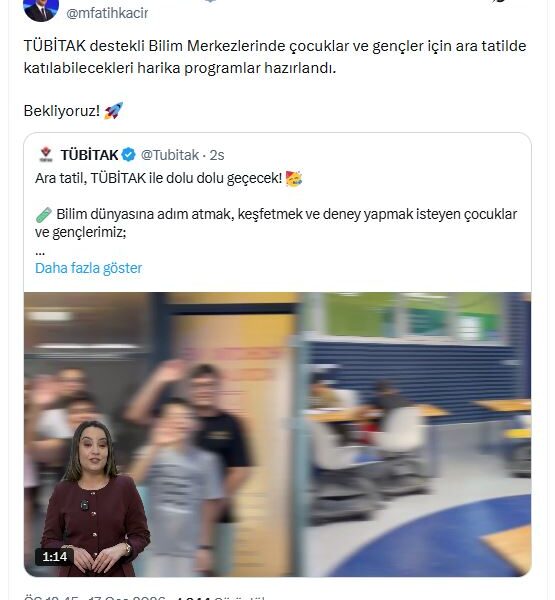
Task: Click the quoted text starting Bilim dünyasına
Action: point(276,223)
